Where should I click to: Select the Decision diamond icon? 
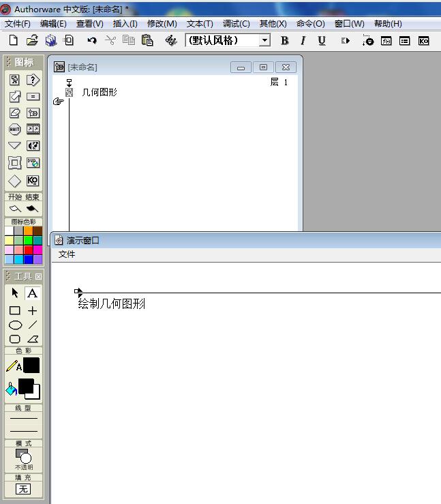pos(14,181)
